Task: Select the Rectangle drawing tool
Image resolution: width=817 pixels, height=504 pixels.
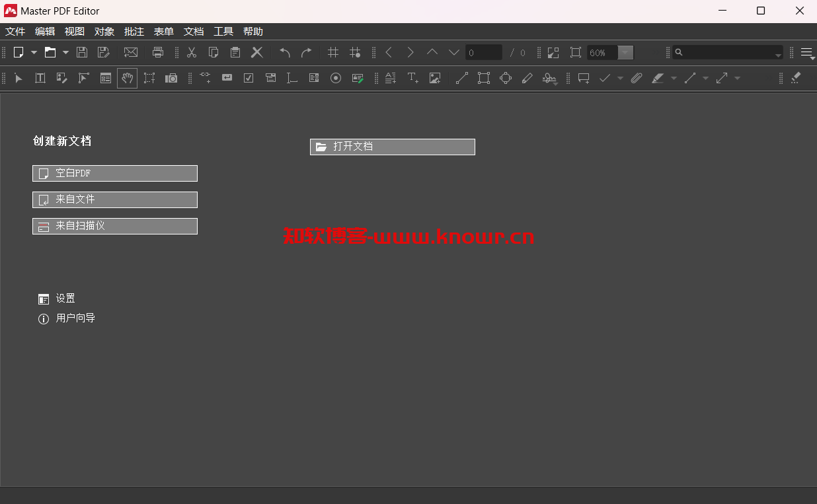Action: [x=484, y=78]
